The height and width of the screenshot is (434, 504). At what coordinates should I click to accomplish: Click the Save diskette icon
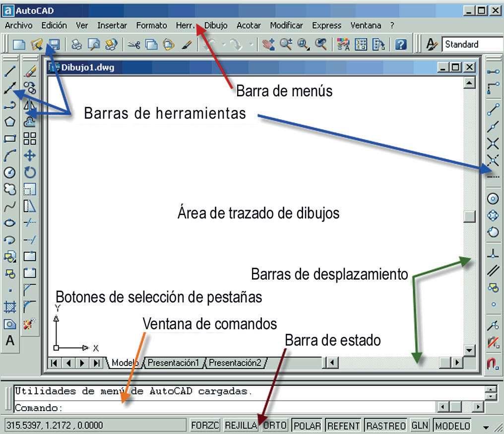click(55, 44)
